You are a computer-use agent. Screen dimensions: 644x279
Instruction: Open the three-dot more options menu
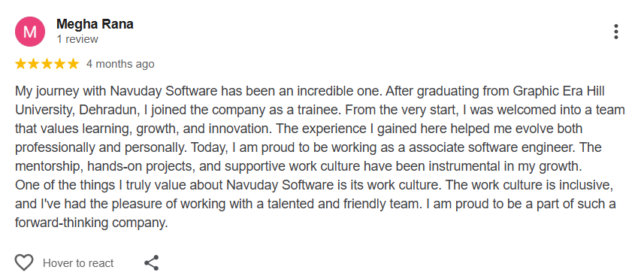[615, 32]
